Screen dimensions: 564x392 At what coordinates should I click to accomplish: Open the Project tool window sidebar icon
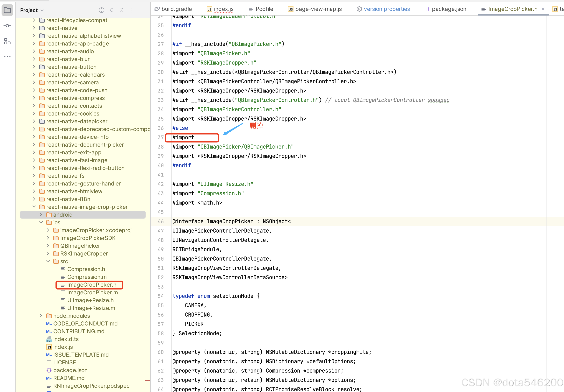click(7, 10)
